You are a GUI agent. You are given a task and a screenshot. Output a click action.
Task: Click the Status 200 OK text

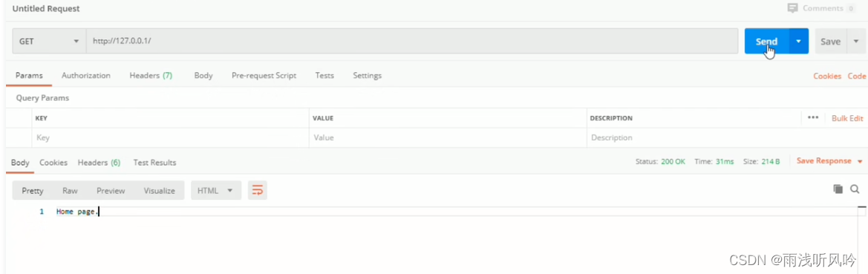pyautogui.click(x=660, y=162)
